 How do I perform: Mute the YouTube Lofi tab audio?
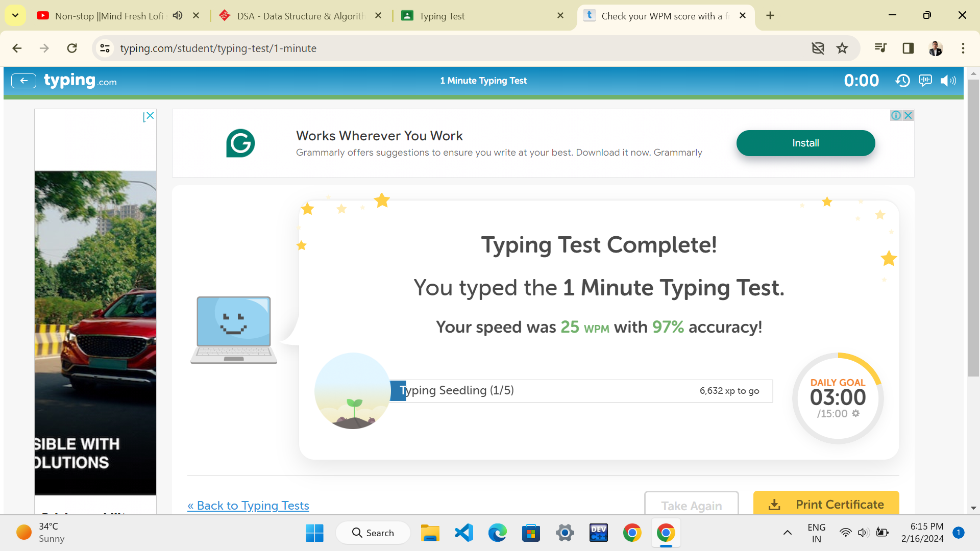(178, 16)
